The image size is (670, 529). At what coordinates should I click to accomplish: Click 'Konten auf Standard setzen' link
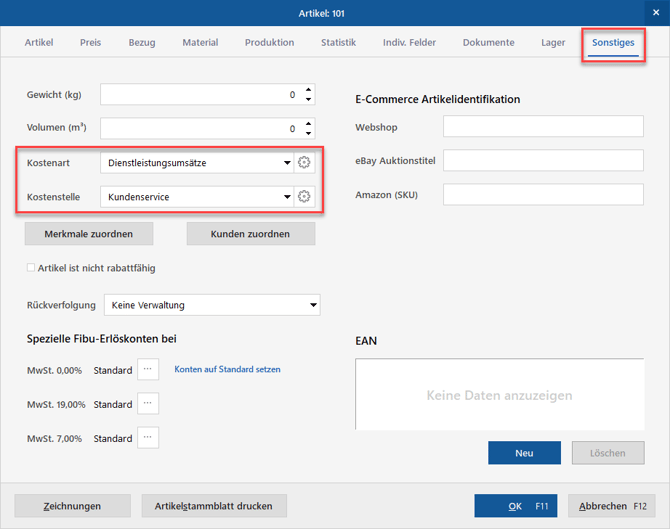click(x=227, y=370)
